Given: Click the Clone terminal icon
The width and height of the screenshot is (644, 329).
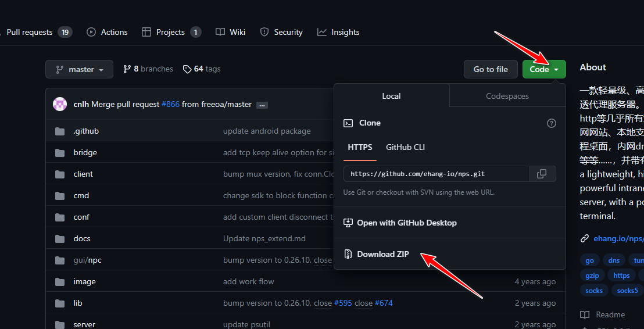Looking at the screenshot, I should (x=348, y=123).
